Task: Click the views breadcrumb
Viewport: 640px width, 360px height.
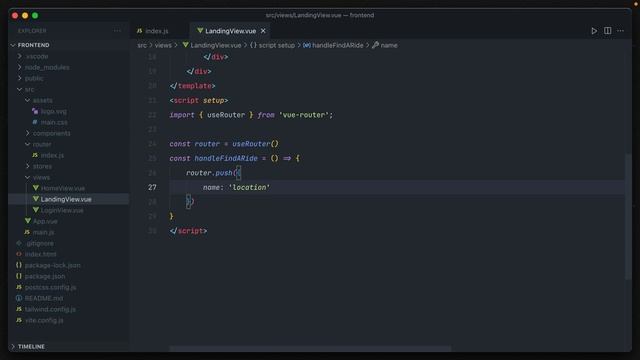Action: coord(163,45)
